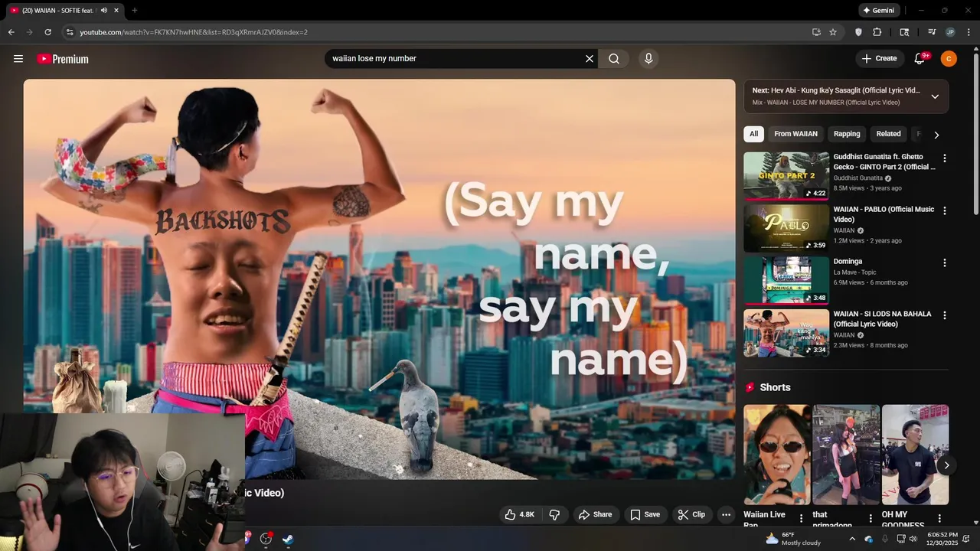Open YouTube notifications bell
This screenshot has width=980, height=551.
[x=920, y=59]
